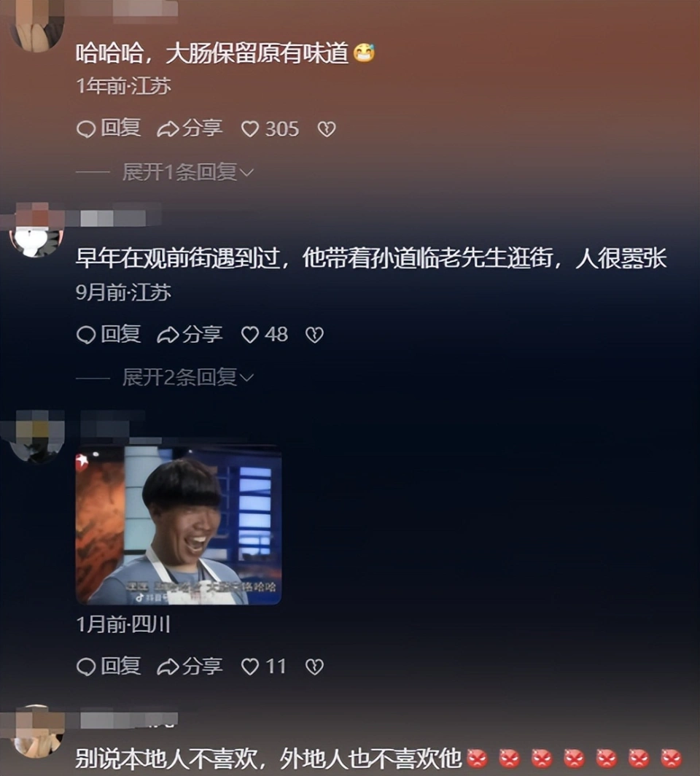Image resolution: width=700 pixels, height=776 pixels.
Task: Dislike the 大肠保留原有味道 comment via broken heart
Action: click(327, 129)
